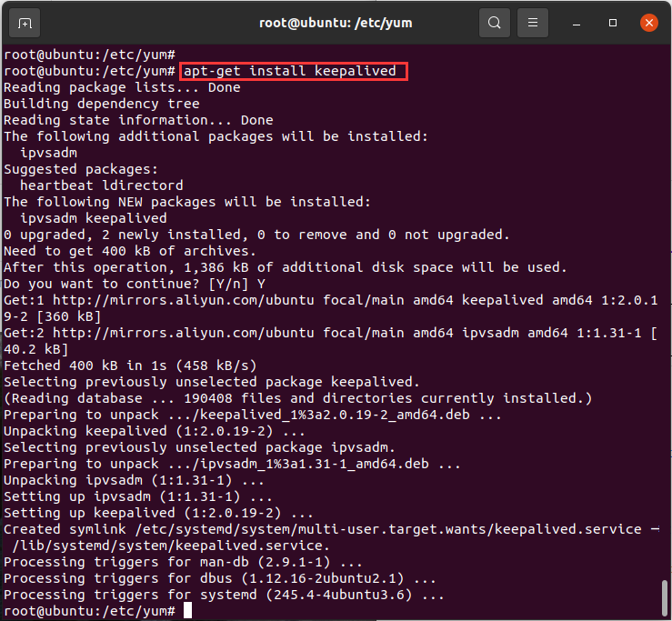Click the first mirrors.aliyun.com URL
672x621 pixels.
183,300
